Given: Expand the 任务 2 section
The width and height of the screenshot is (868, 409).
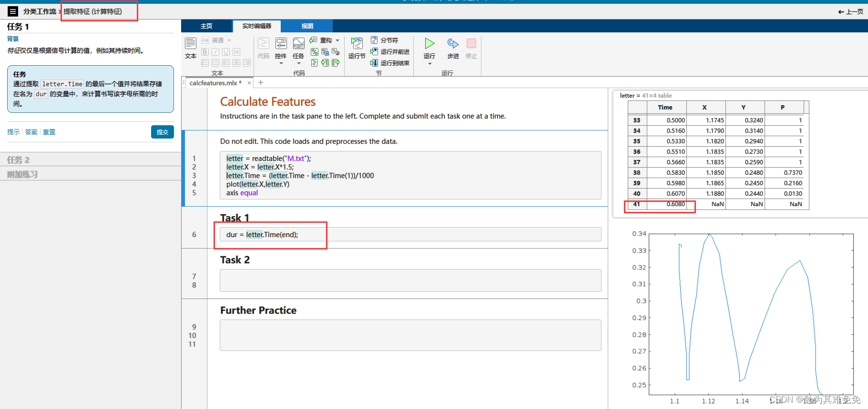Looking at the screenshot, I should coord(91,160).
